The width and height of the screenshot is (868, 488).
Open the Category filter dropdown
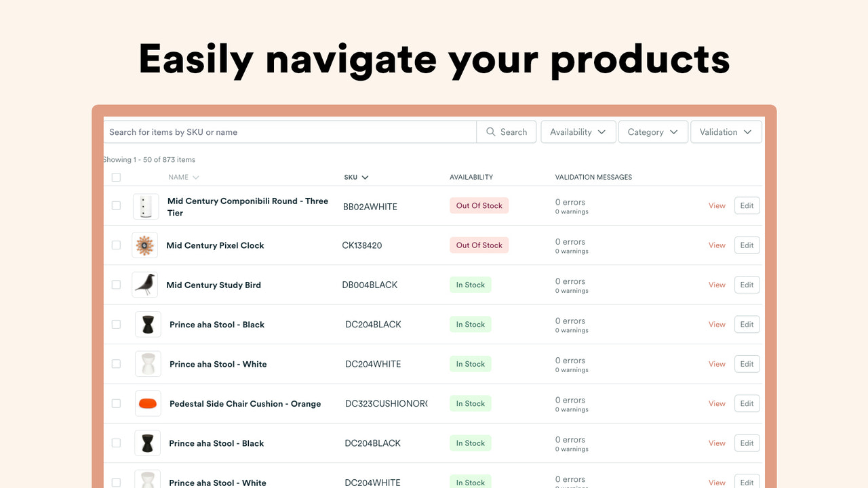[x=653, y=131]
